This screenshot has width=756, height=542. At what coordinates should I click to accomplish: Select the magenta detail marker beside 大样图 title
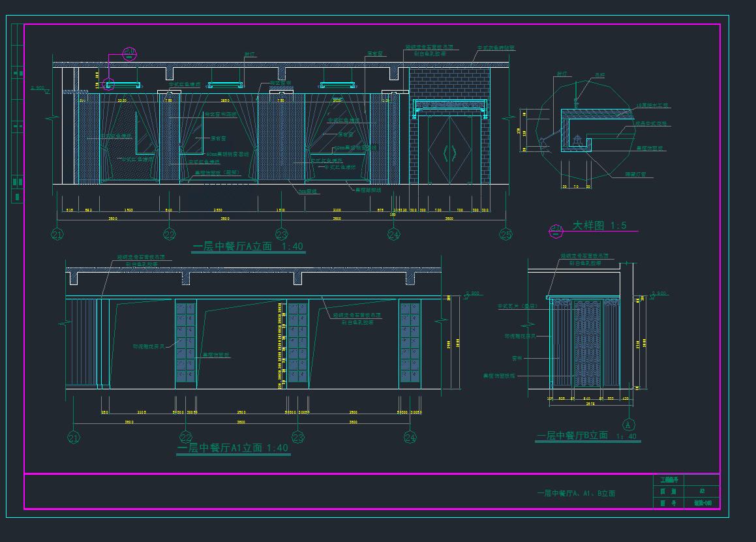[x=556, y=230]
